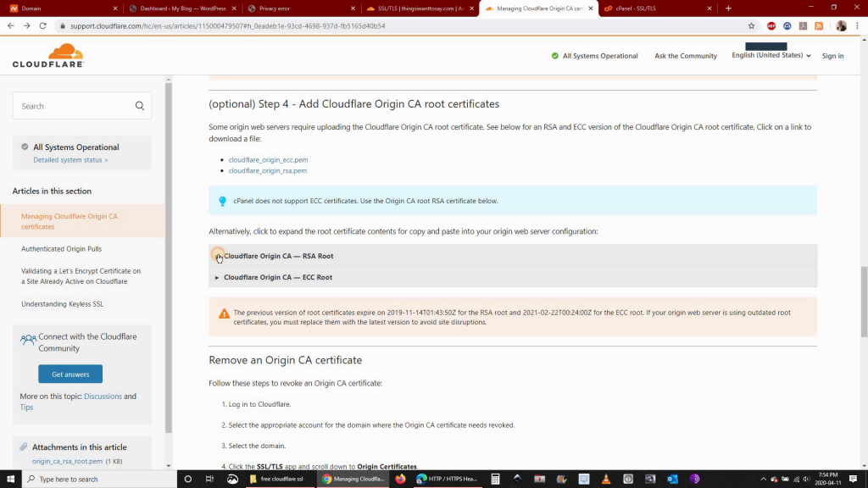Viewport: 868px width, 488px height.
Task: Open the orange RSS feed extension
Action: [819, 26]
